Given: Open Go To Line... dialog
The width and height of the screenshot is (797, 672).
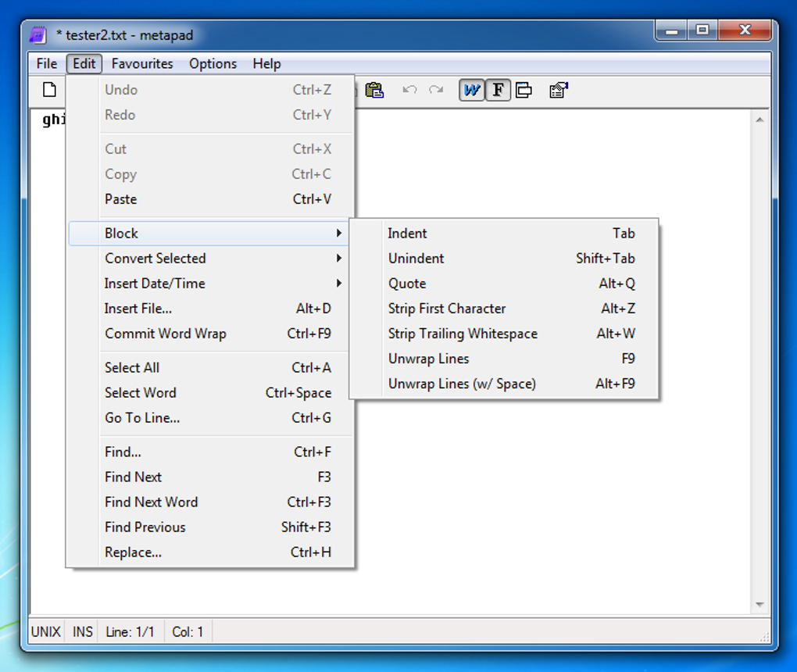Looking at the screenshot, I should coord(210,417).
